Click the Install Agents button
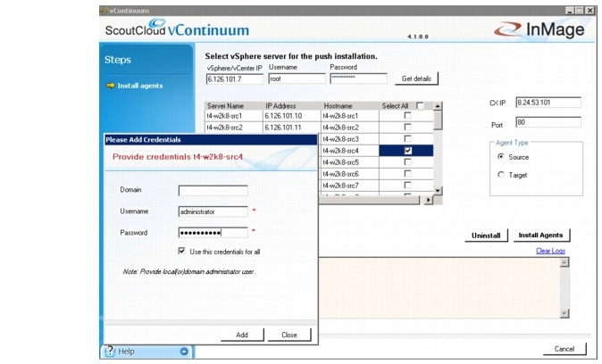Image resolution: width=602 pixels, height=364 pixels. (x=541, y=236)
